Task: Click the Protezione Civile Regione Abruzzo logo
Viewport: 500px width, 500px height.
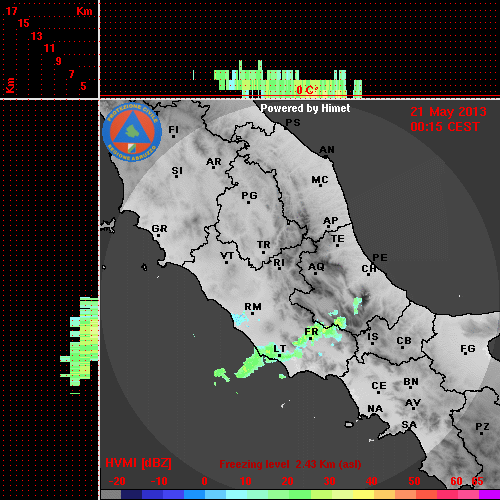Action: (132, 132)
